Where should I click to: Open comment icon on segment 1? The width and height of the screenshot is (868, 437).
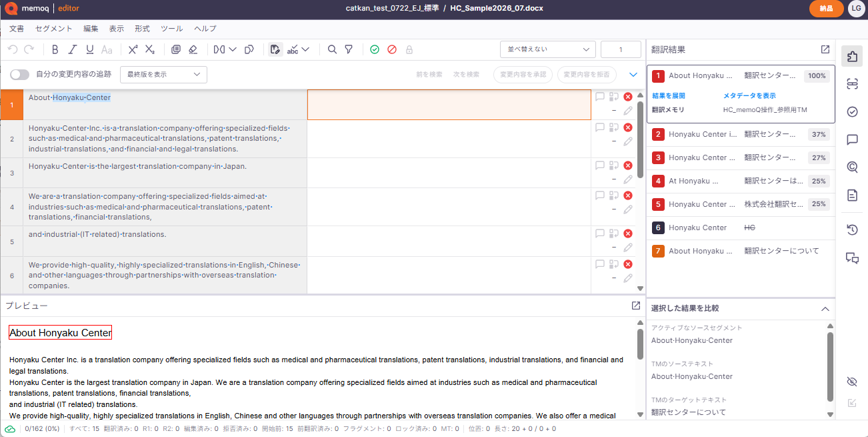(x=600, y=97)
